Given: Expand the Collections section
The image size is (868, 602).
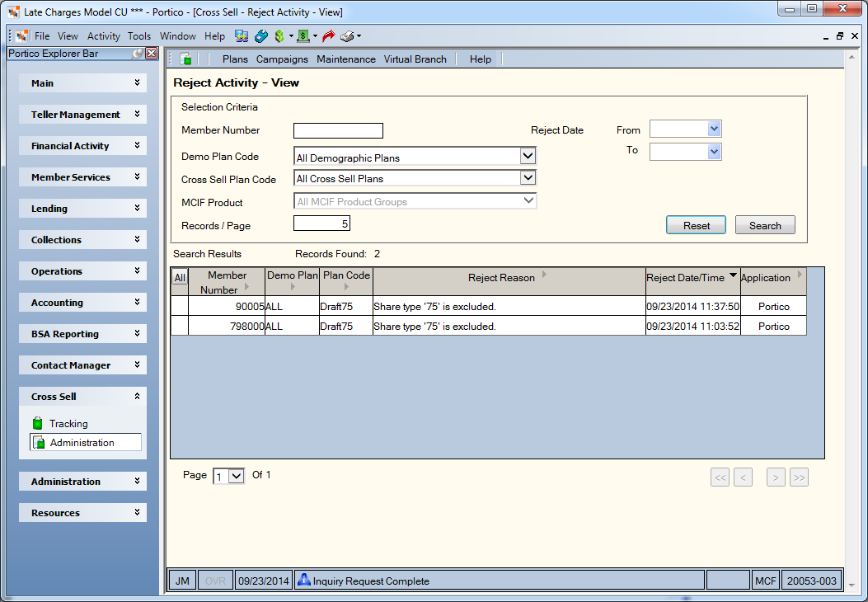Looking at the screenshot, I should point(82,239).
